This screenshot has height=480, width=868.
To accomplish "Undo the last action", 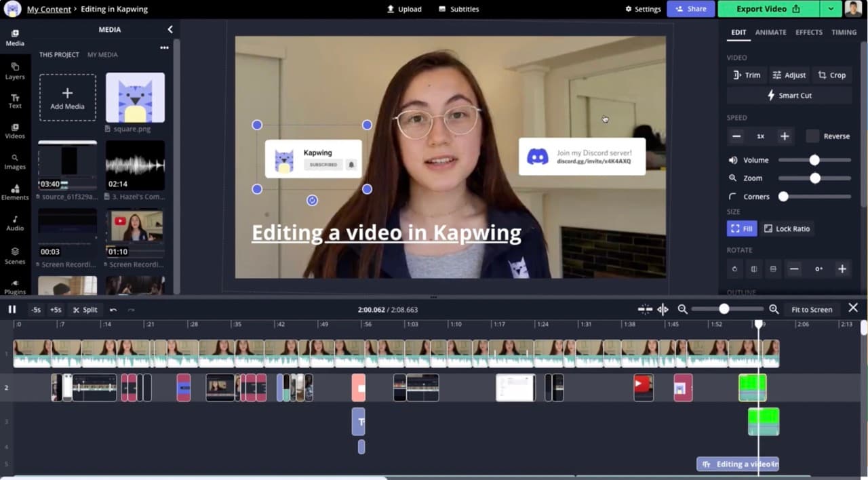I will 113,310.
